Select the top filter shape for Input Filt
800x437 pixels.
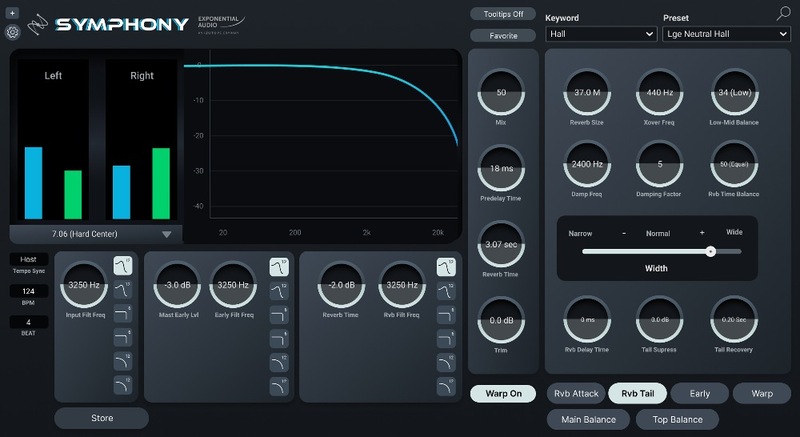[x=122, y=266]
